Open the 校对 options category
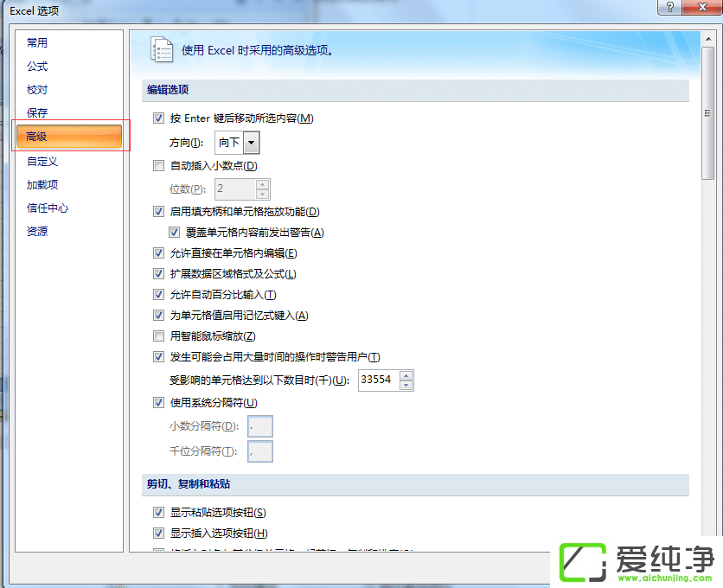This screenshot has height=588, width=723. point(37,89)
